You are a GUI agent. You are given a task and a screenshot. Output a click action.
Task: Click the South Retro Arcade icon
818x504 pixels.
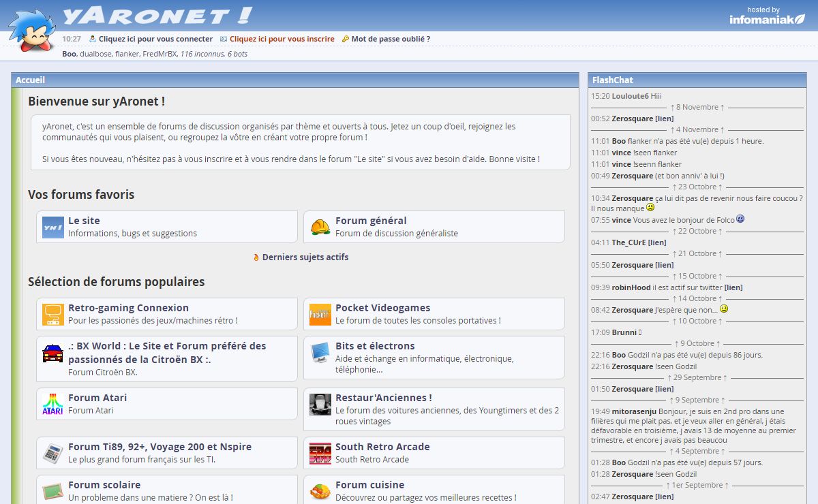[x=320, y=453]
